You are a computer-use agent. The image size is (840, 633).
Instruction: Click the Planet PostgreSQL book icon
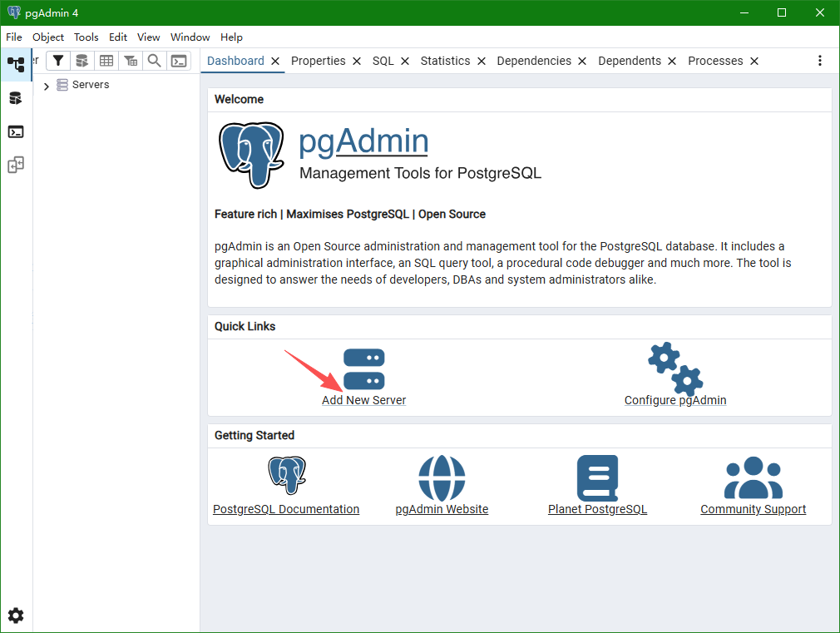coord(597,477)
